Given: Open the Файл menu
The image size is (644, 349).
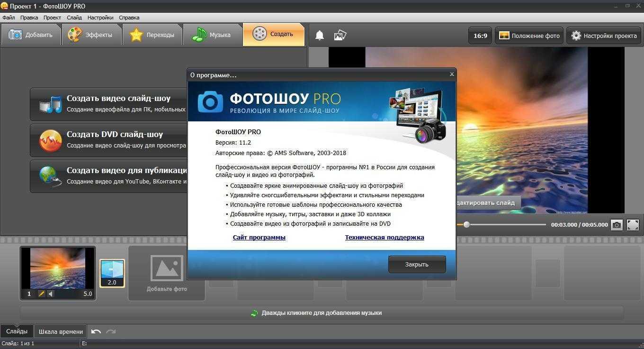Looking at the screenshot, I should [x=9, y=18].
